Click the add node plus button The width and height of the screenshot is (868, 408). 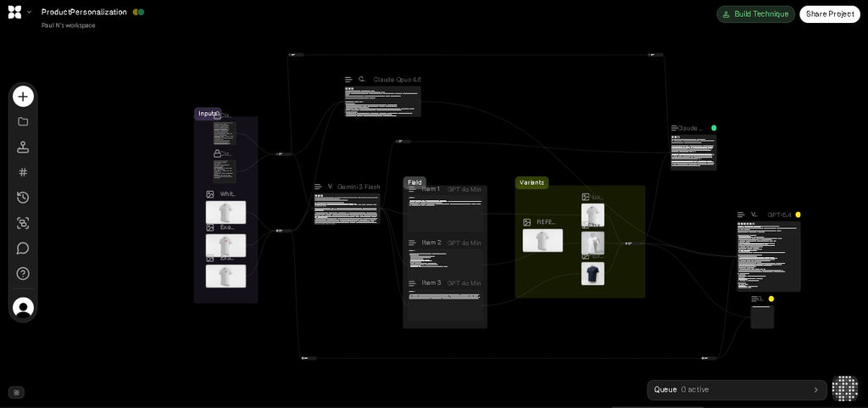23,97
